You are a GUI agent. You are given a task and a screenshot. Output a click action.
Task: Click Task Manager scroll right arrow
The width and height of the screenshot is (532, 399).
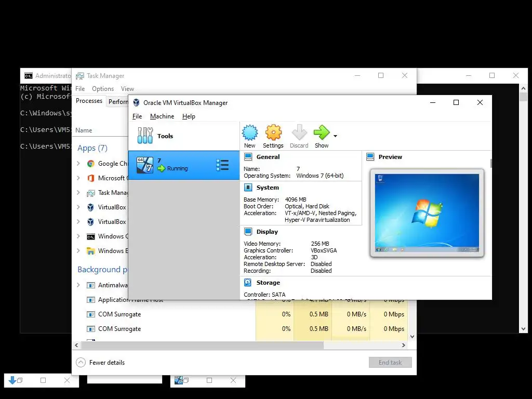coord(403,345)
